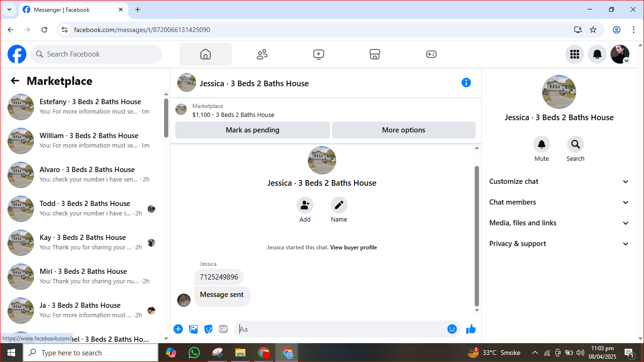Image resolution: width=644 pixels, height=362 pixels.
Task: Click the Add people icon
Action: (x=305, y=205)
